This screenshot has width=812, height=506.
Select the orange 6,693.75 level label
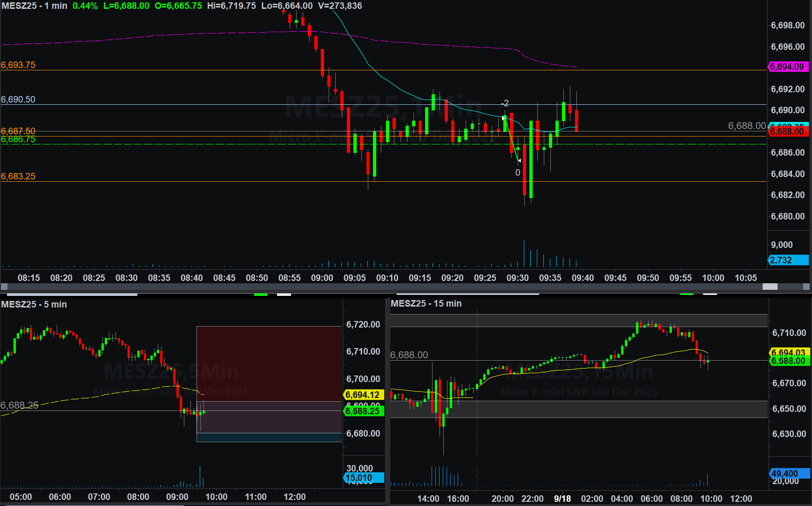[x=18, y=65]
